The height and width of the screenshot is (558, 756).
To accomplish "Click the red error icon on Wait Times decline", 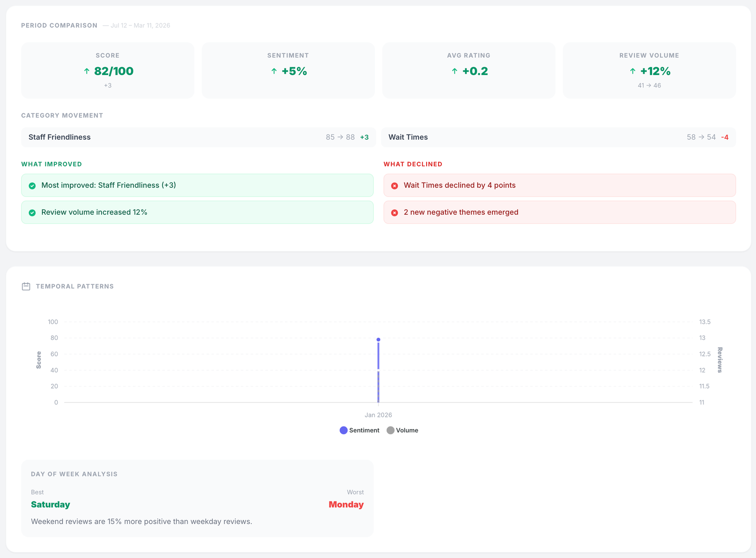I will (x=395, y=186).
